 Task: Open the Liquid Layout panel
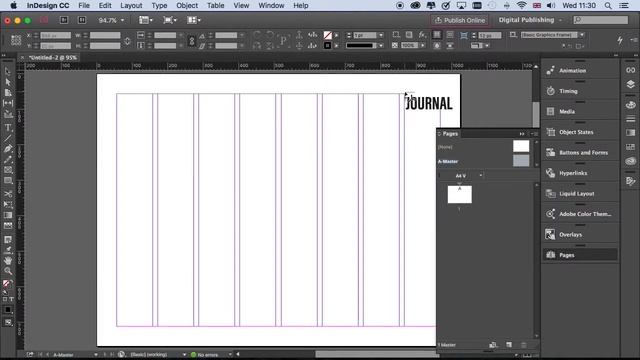coord(580,193)
